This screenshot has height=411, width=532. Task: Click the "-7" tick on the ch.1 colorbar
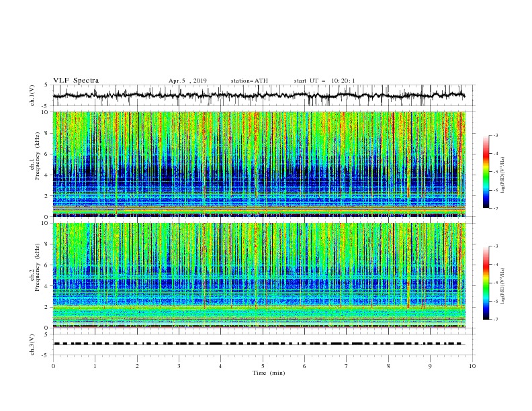pos(496,208)
